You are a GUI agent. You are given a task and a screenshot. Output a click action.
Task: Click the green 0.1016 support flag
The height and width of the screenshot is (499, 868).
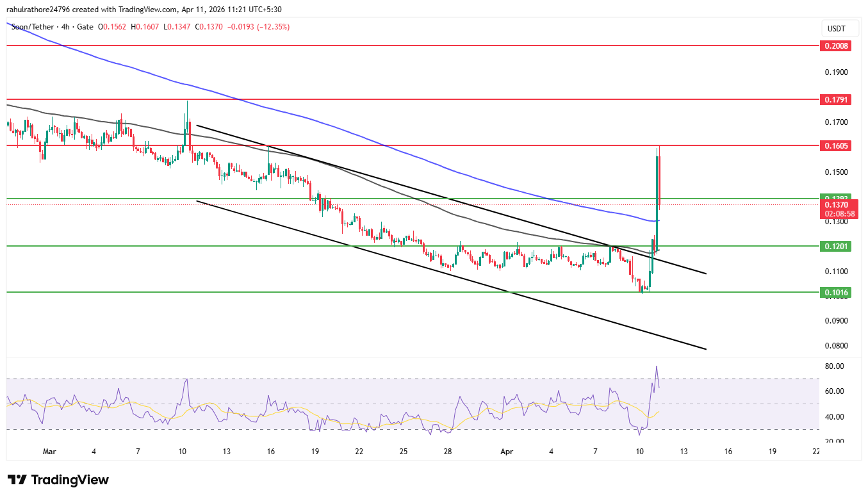(836, 291)
